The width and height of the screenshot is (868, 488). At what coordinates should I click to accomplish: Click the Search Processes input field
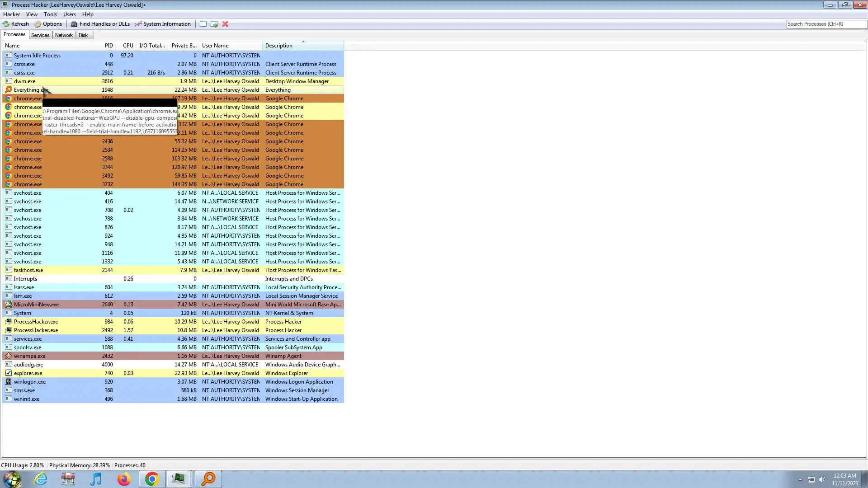tap(826, 24)
